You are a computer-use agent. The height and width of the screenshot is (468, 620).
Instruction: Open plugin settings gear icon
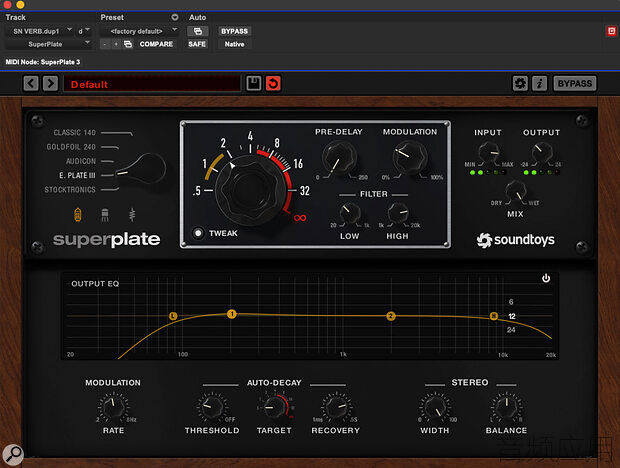point(520,83)
